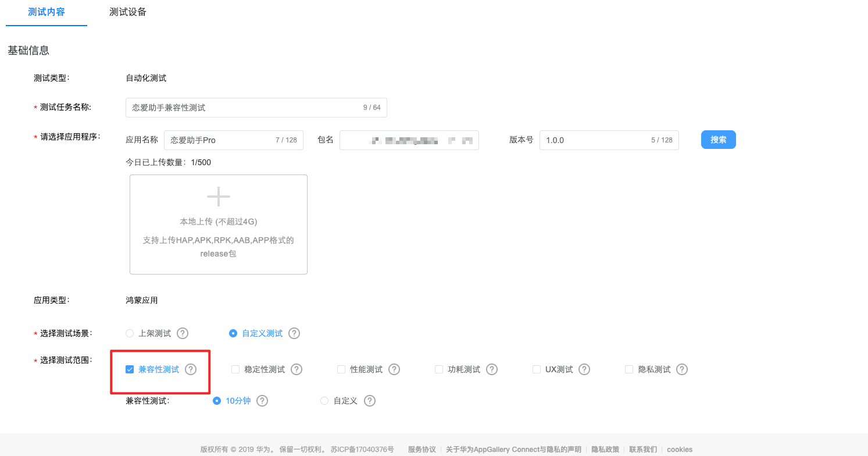This screenshot has width=868, height=456.
Task: Uncheck the 兼容性测试 checkbox
Action: [129, 369]
